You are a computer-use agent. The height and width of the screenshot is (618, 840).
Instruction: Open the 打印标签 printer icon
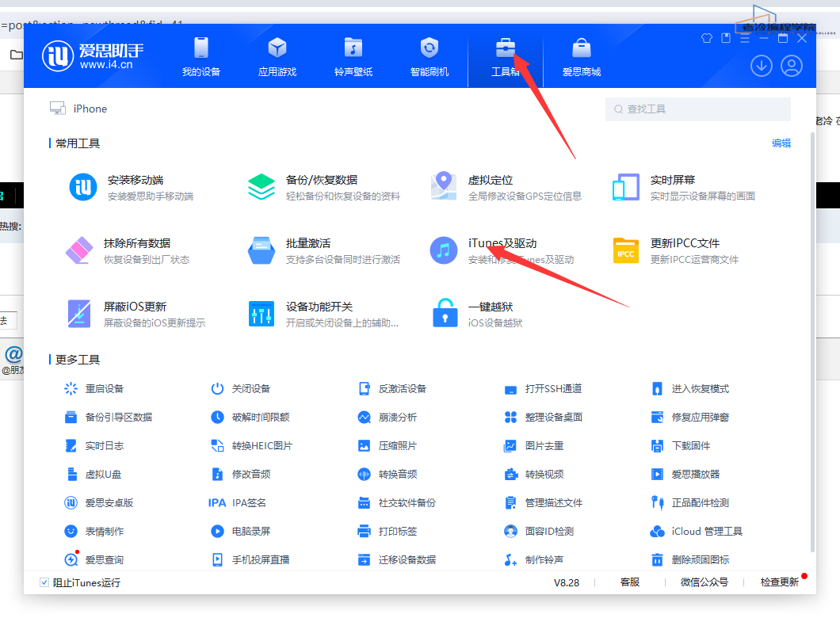pos(365,532)
